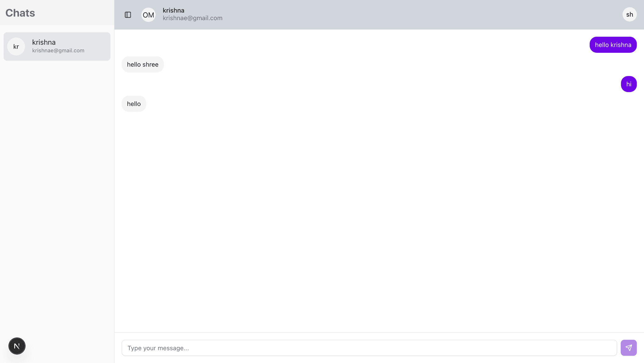This screenshot has width=644, height=363.
Task: Toggle the sidebar panel icon
Action: 128,15
